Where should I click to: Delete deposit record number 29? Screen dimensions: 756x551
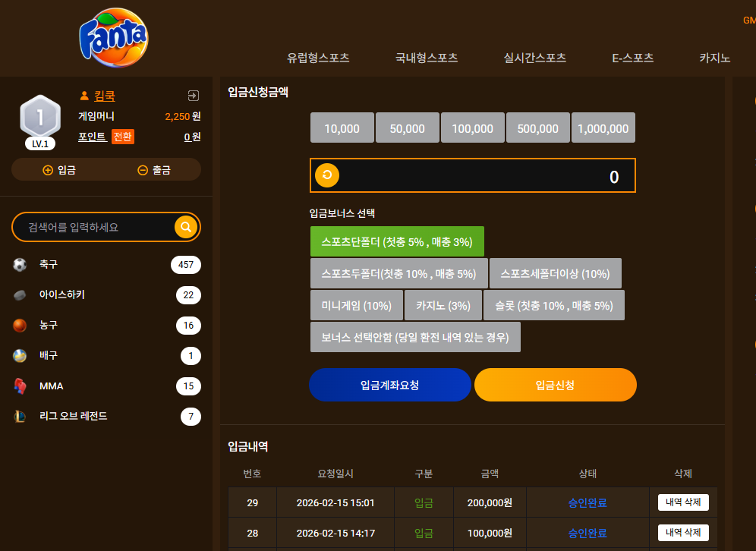(x=683, y=502)
